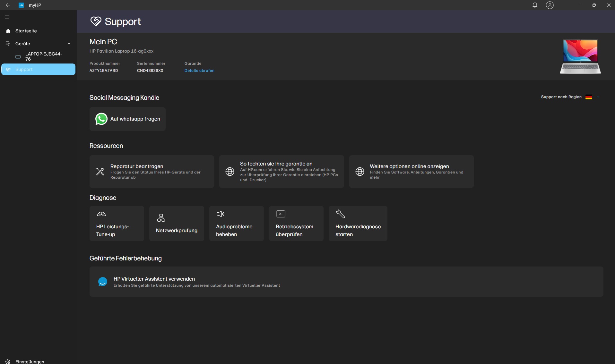Select Support in the sidebar
The width and height of the screenshot is (615, 364).
39,69
